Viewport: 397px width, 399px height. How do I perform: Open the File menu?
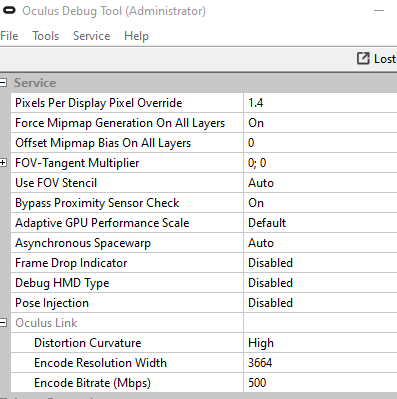[9, 36]
